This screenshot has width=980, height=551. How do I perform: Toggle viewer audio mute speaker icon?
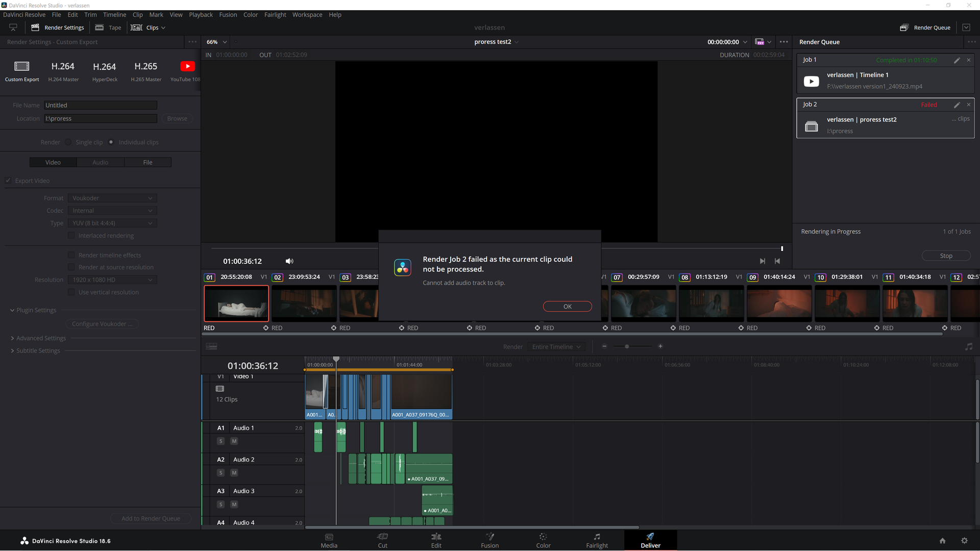coord(289,261)
